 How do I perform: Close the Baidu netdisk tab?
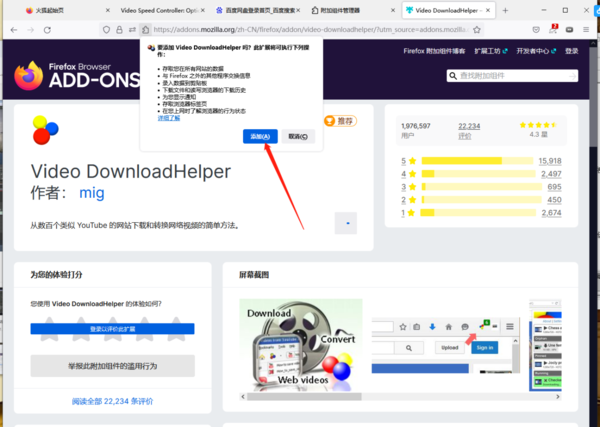pyautogui.click(x=298, y=10)
